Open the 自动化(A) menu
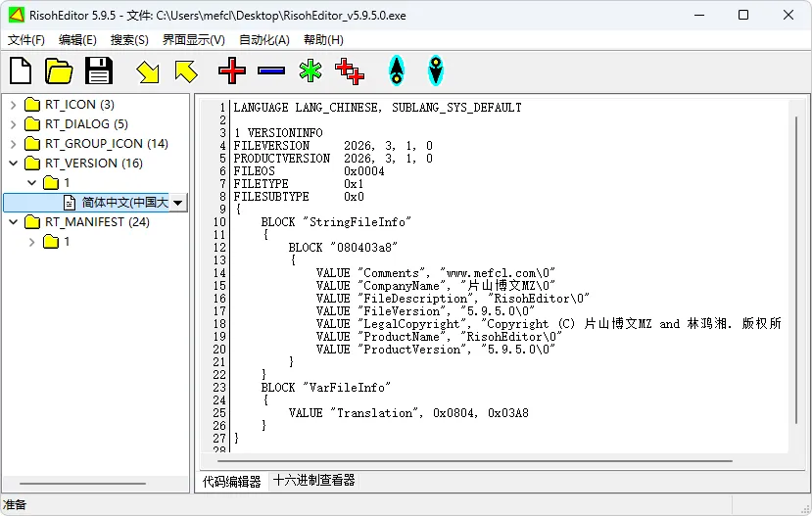The width and height of the screenshot is (812, 516). click(x=264, y=40)
